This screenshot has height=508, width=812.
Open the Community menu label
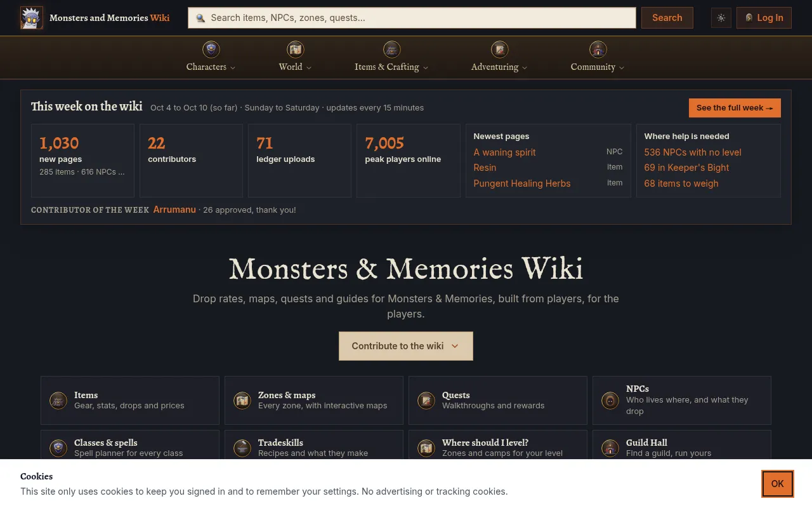click(593, 67)
